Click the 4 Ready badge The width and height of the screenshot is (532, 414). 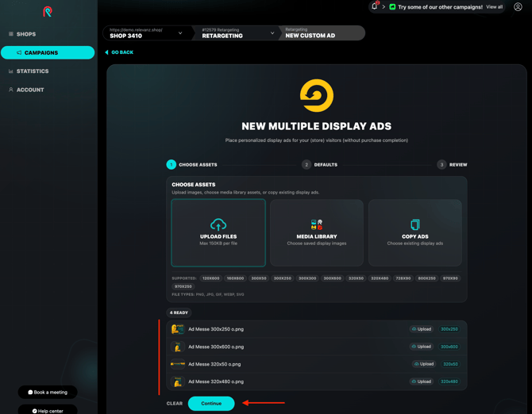pyautogui.click(x=179, y=312)
